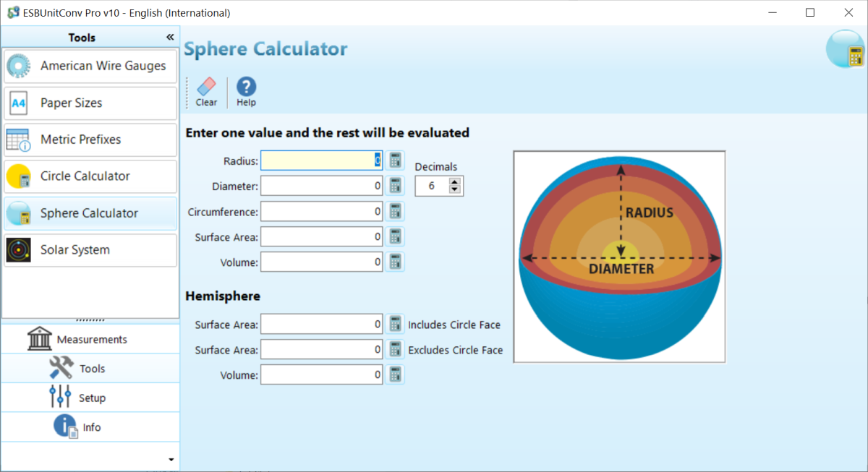Click inside the Diameter input field

[x=321, y=185]
